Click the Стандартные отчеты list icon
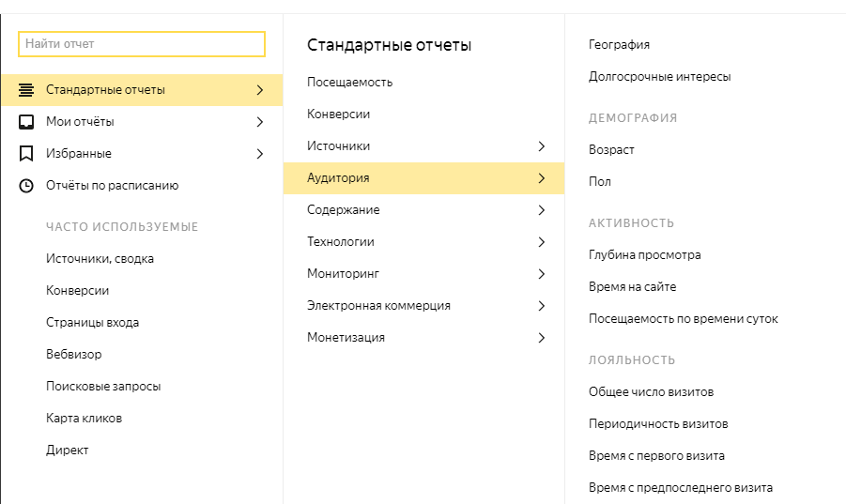The width and height of the screenshot is (846, 504). (26, 90)
